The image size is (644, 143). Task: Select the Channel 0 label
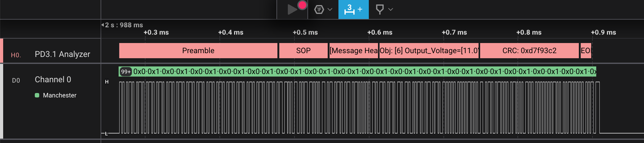click(53, 79)
